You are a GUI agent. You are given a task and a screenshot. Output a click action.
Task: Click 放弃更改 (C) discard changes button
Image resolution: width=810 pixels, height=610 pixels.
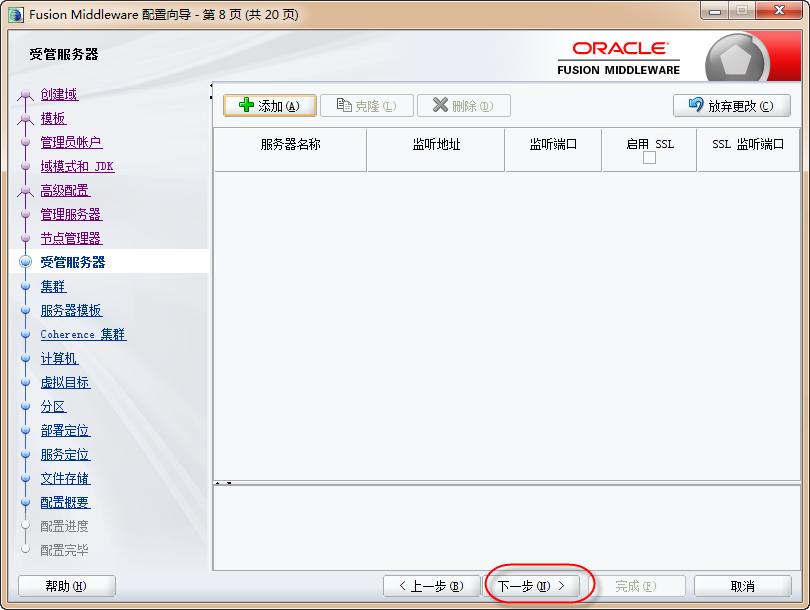731,106
